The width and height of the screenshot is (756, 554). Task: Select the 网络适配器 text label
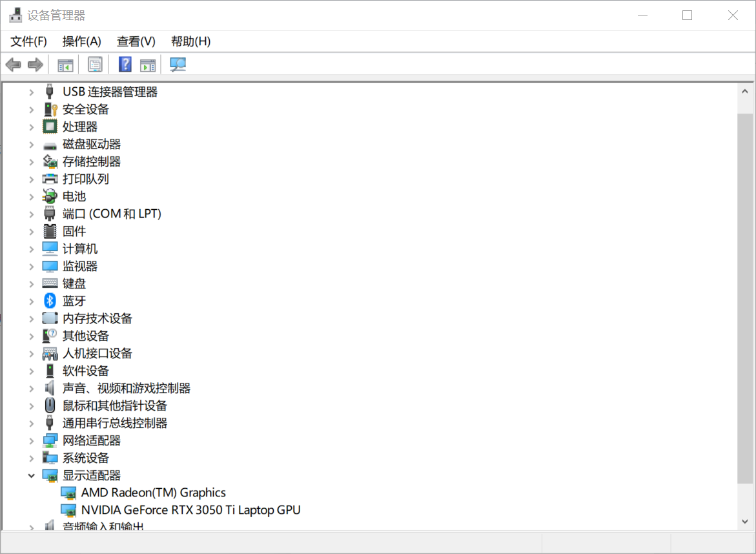[x=92, y=441]
